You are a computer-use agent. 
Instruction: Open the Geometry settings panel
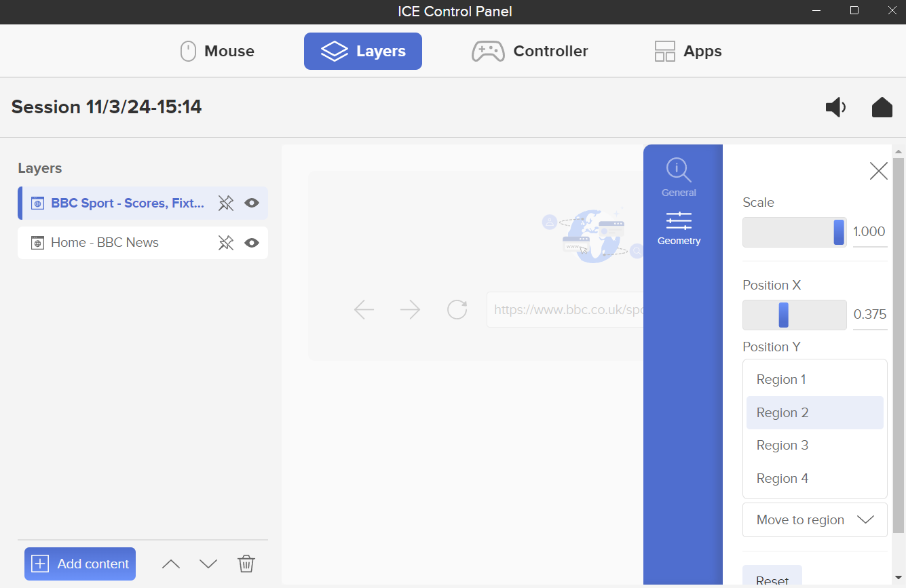(679, 229)
